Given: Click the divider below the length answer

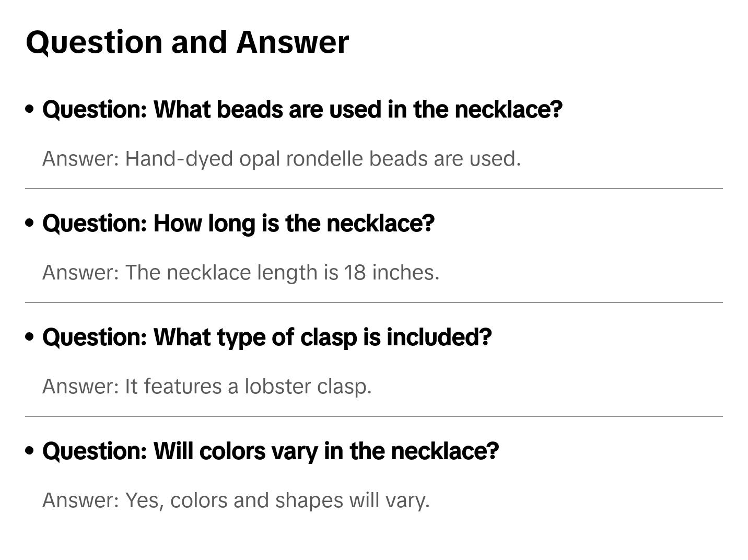Looking at the screenshot, I should click(x=374, y=302).
